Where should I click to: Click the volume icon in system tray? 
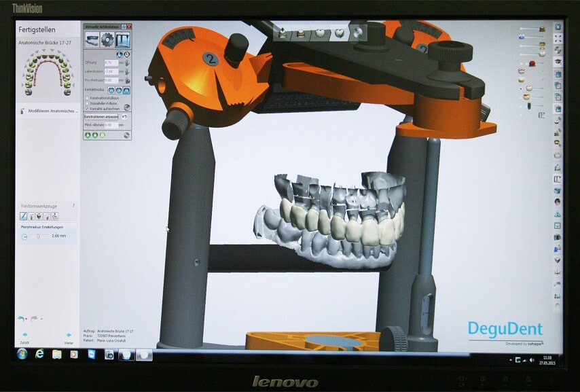click(532, 360)
